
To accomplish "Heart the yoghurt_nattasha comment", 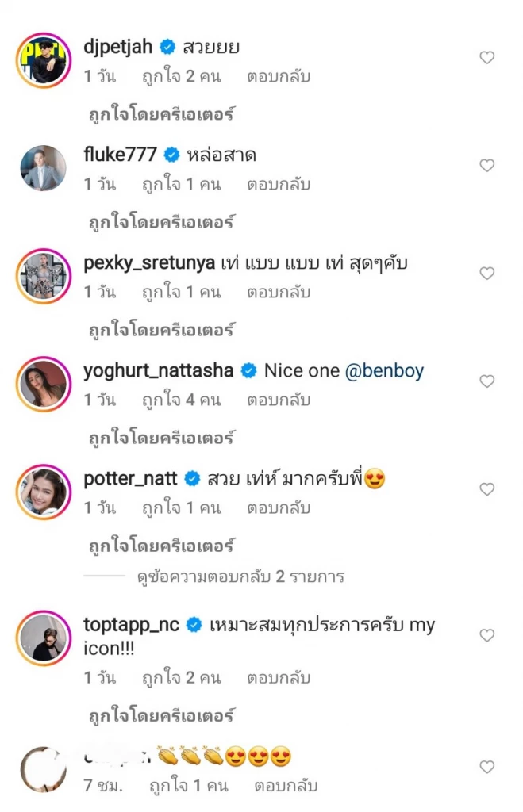I will (x=487, y=381).
